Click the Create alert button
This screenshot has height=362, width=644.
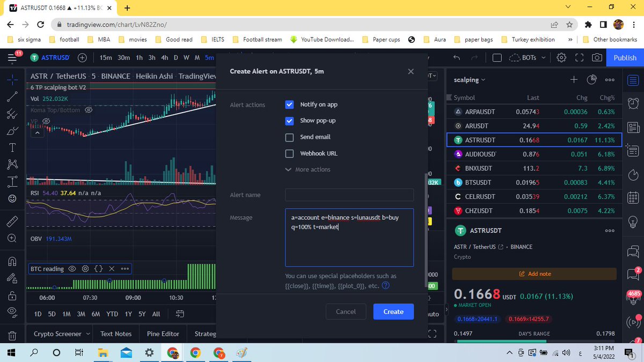(x=393, y=312)
